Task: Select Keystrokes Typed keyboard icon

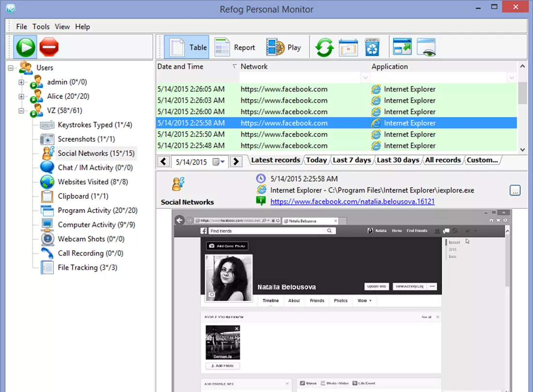Action: [x=47, y=125]
